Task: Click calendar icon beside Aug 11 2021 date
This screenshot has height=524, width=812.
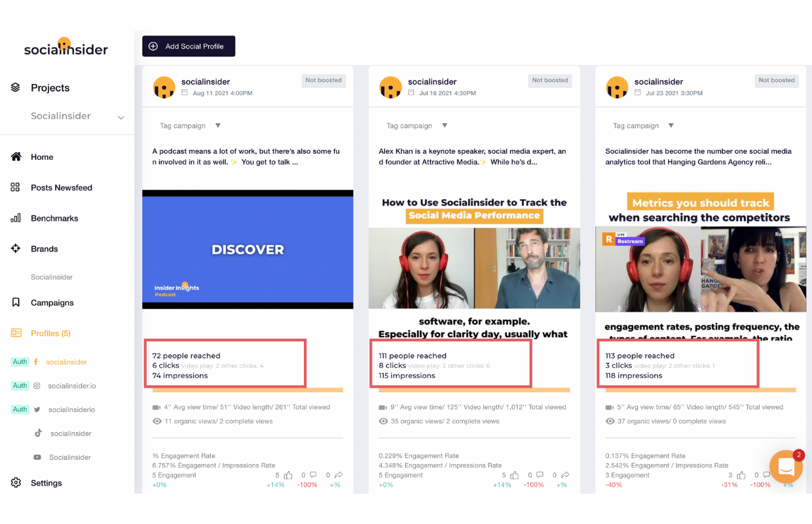Action: tap(185, 93)
